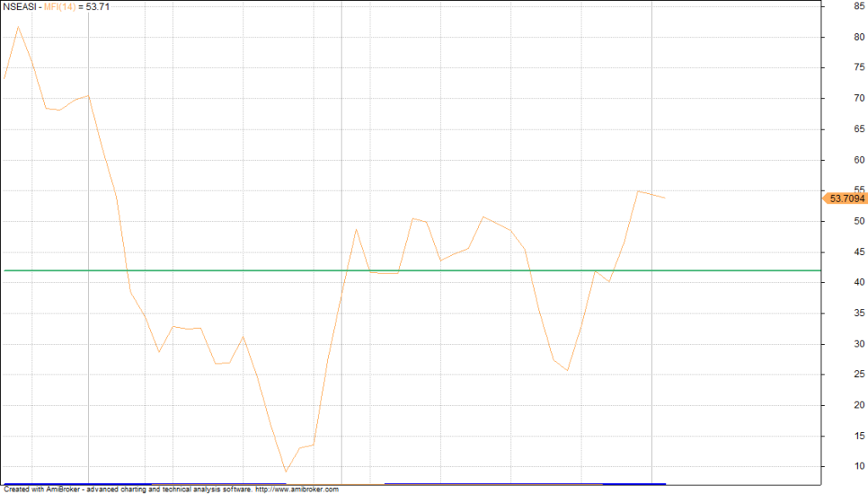868x494 pixels.
Task: Click the long blue bar at bottom right
Action: [x=526, y=483]
